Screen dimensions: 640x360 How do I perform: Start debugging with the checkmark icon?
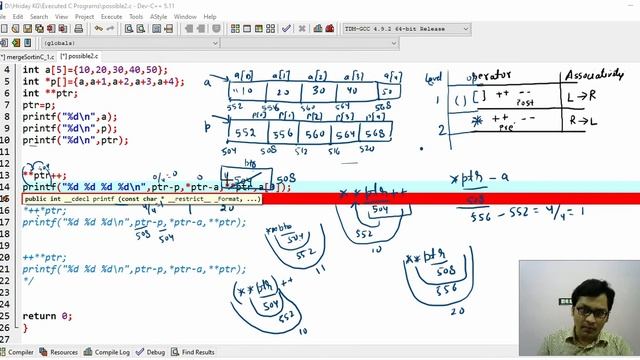pos(287,29)
